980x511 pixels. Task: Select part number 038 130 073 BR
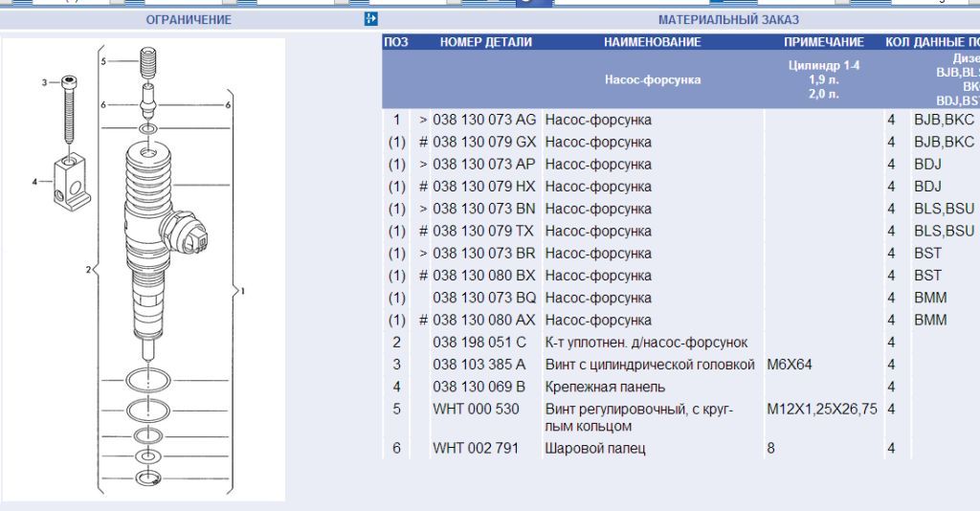pos(484,253)
